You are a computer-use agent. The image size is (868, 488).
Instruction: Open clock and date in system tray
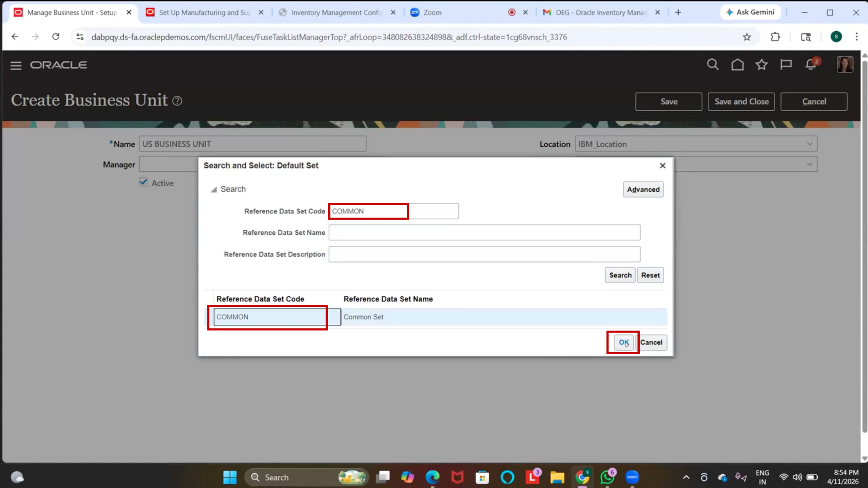click(843, 477)
